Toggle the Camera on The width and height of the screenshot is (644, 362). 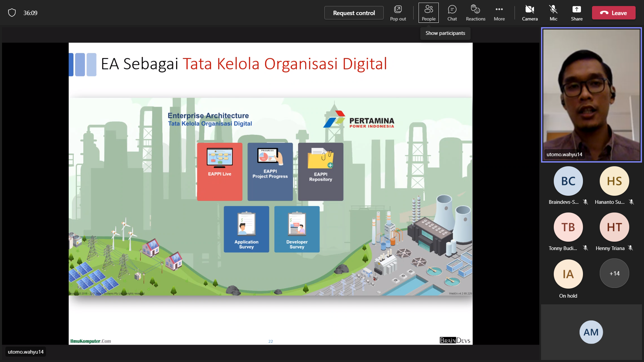tap(529, 13)
